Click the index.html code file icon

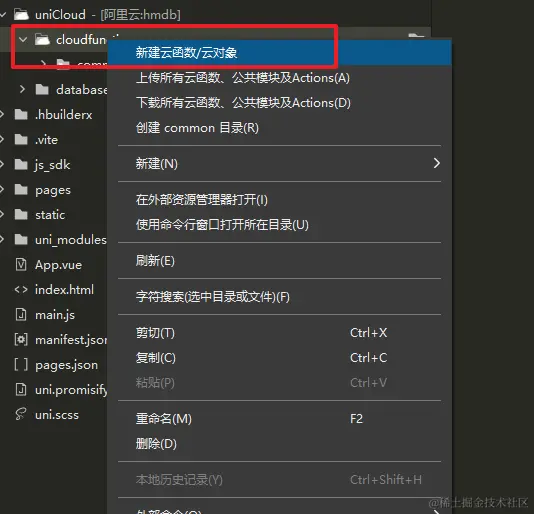pyautogui.click(x=21, y=290)
